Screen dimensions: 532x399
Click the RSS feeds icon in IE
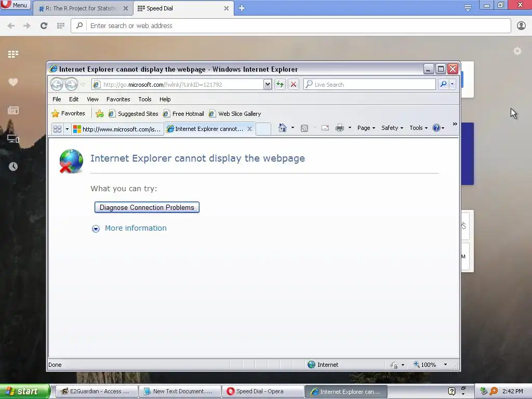[304, 128]
